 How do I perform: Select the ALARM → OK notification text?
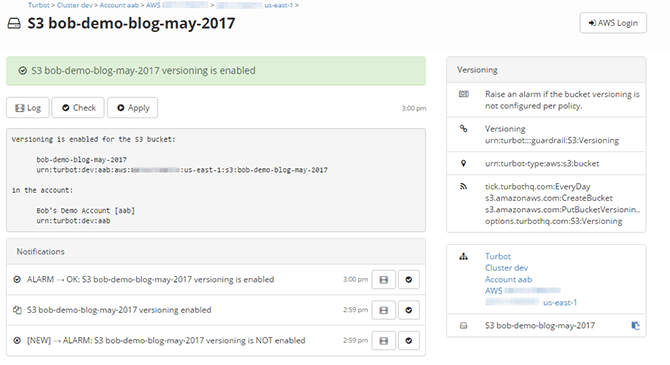click(x=150, y=280)
